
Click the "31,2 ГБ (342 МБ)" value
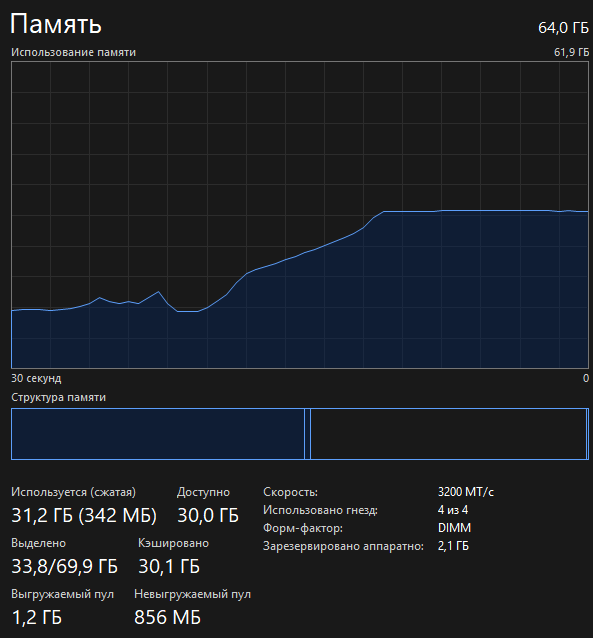pos(84,516)
